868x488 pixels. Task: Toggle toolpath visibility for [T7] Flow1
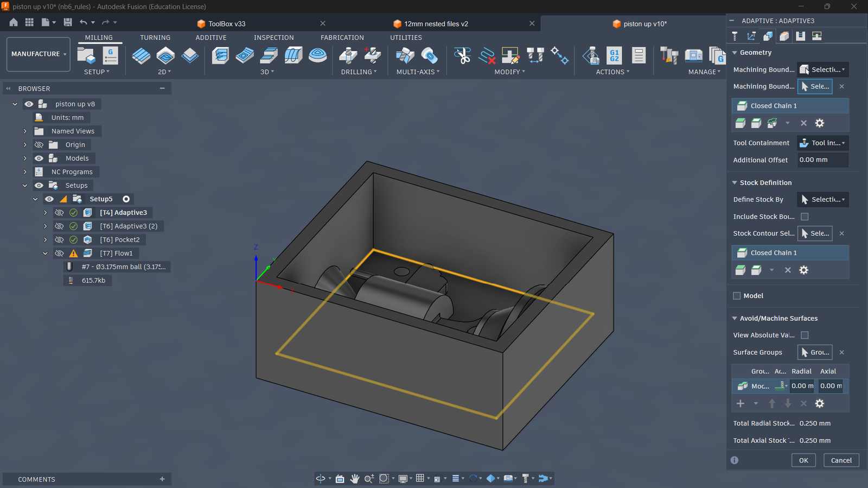(59, 253)
